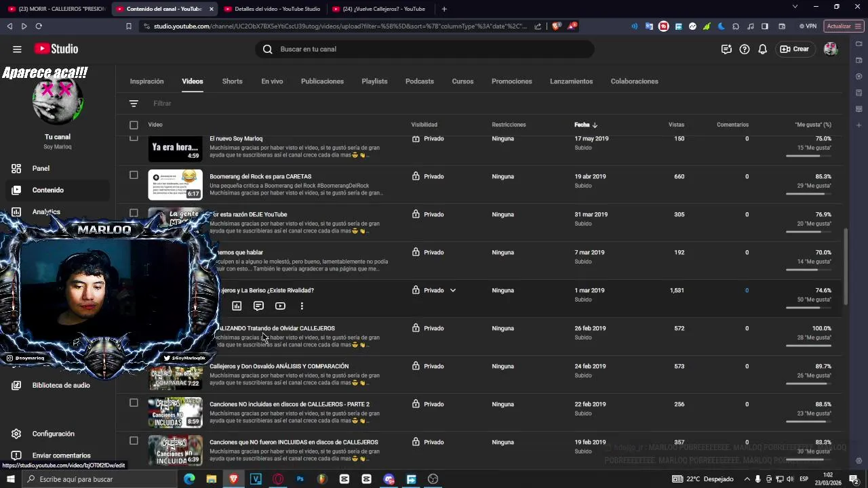This screenshot has width=868, height=488.
Task: Open the Boomerang del Rock es para CARETAS title
Action: 260,176
